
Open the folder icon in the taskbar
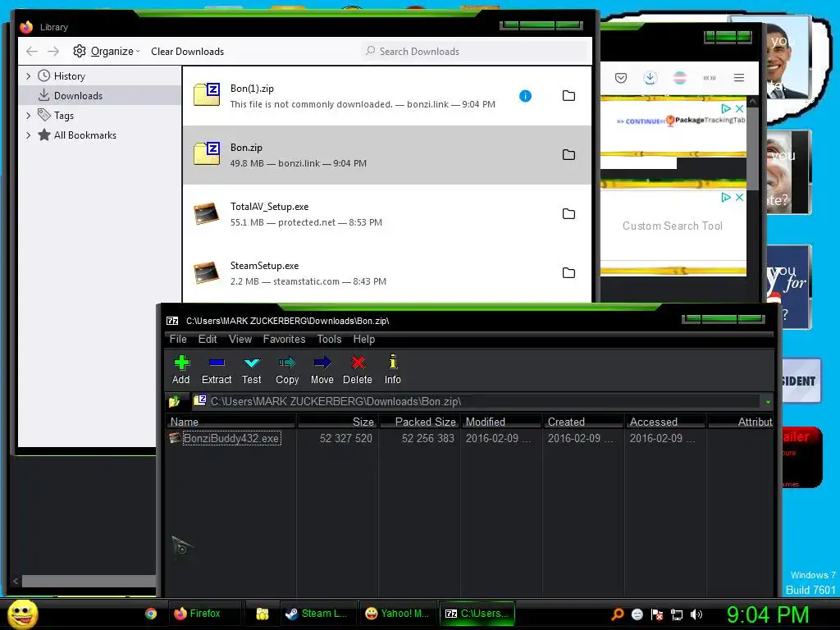262,614
